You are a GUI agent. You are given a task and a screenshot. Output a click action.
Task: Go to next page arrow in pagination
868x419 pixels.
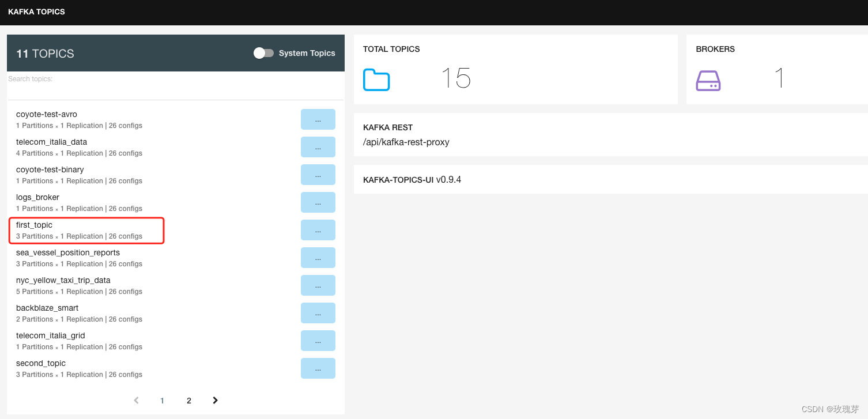tap(215, 400)
